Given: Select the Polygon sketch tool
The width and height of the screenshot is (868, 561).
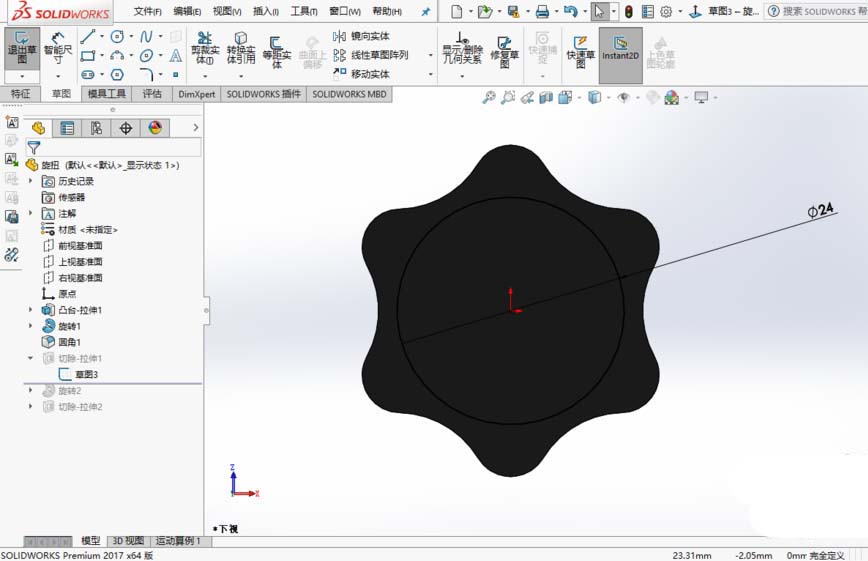Looking at the screenshot, I should pos(117,74).
